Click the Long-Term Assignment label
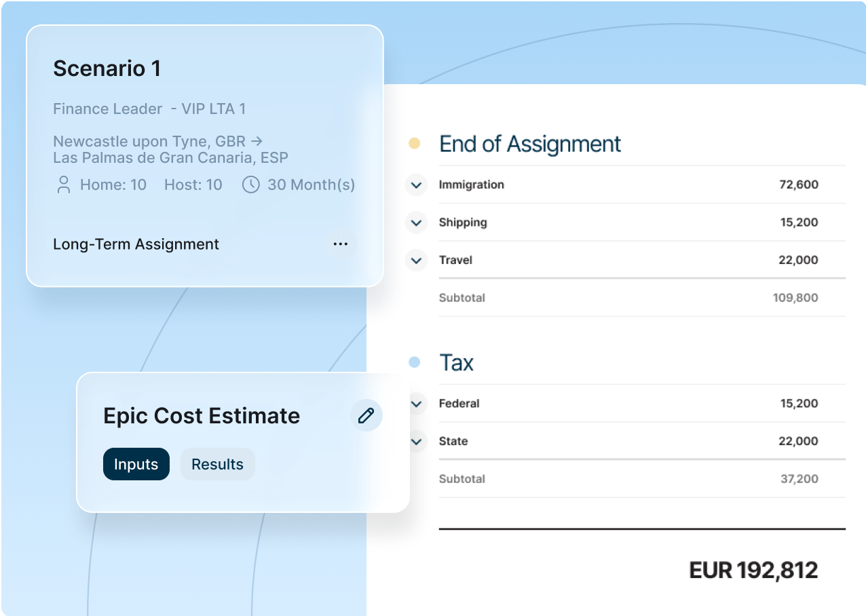 pyautogui.click(x=136, y=244)
